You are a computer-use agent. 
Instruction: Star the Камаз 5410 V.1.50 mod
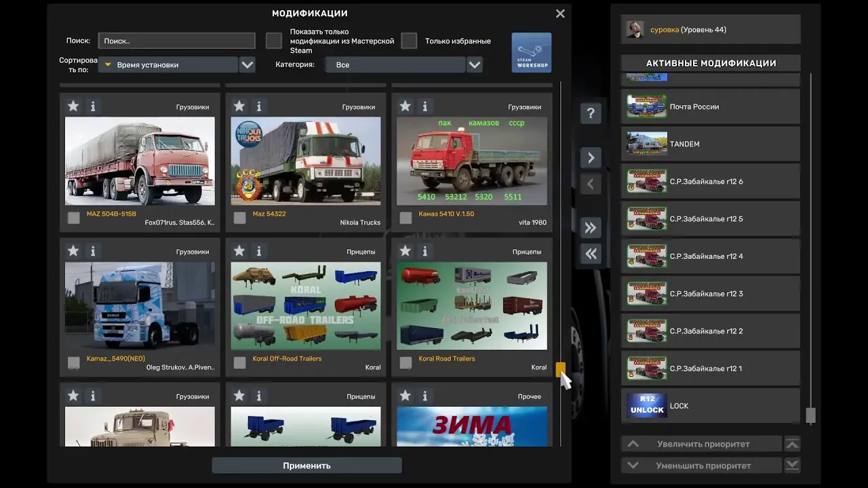point(405,106)
